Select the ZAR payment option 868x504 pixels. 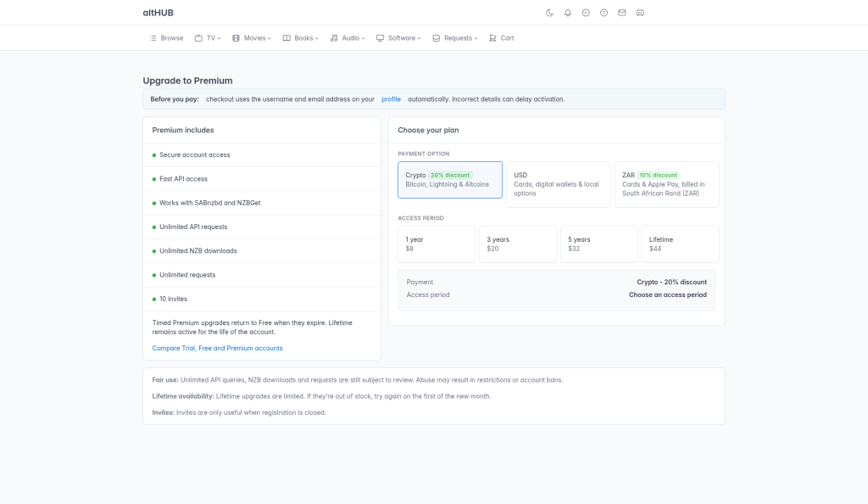667,184
